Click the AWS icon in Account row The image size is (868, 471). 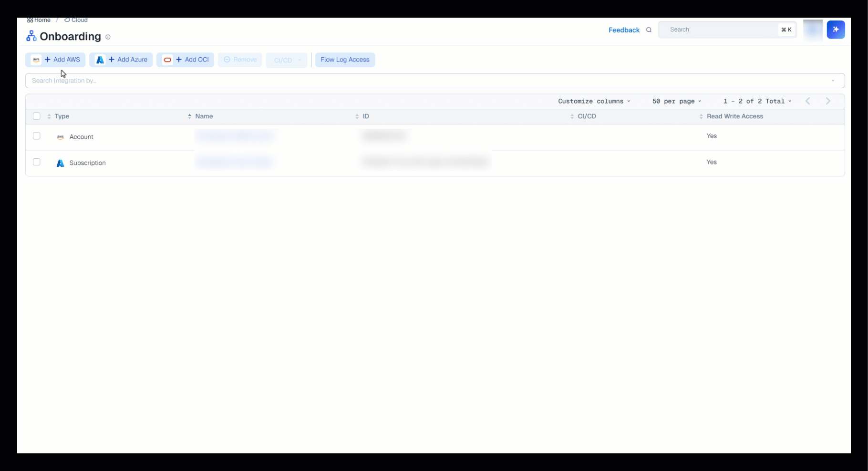pos(60,137)
